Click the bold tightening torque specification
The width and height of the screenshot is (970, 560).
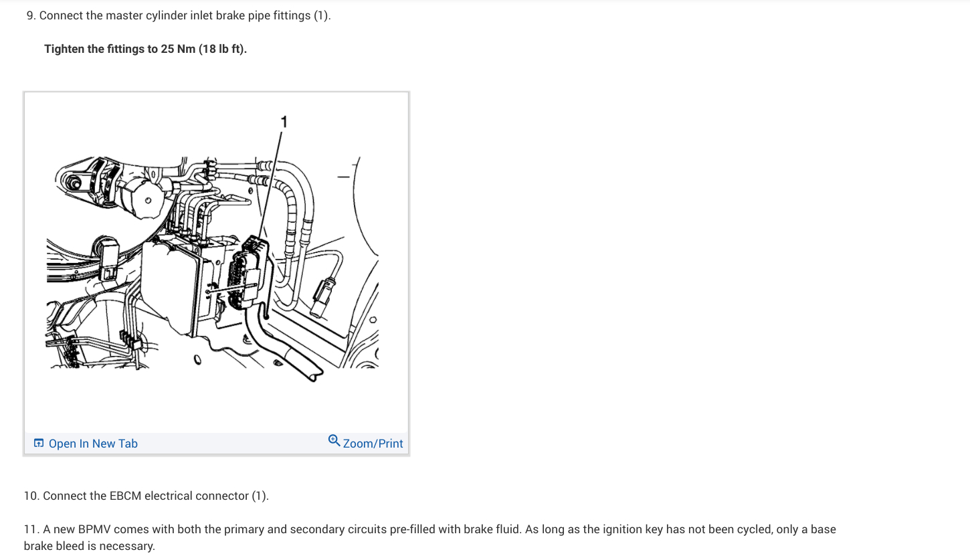coord(145,49)
